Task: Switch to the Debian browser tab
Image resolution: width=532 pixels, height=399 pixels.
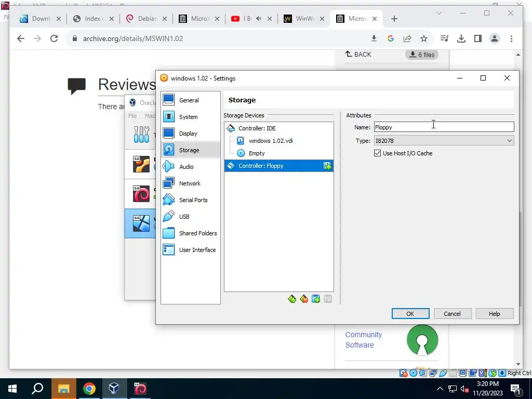Action: pos(147,19)
